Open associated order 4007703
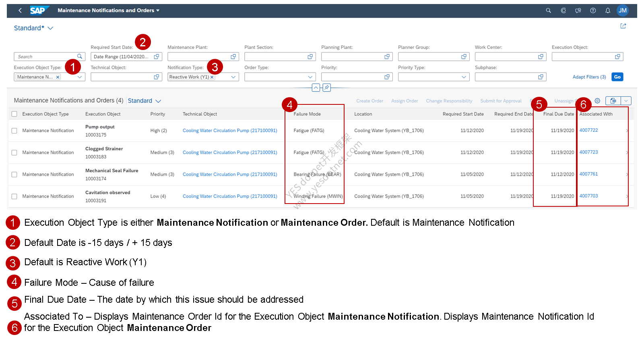The width and height of the screenshot is (644, 339). 588,196
